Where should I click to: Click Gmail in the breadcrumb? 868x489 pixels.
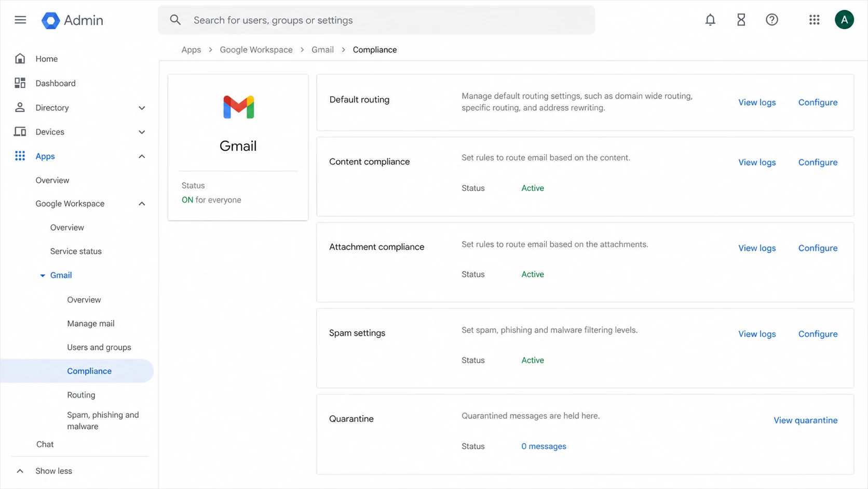(x=322, y=49)
